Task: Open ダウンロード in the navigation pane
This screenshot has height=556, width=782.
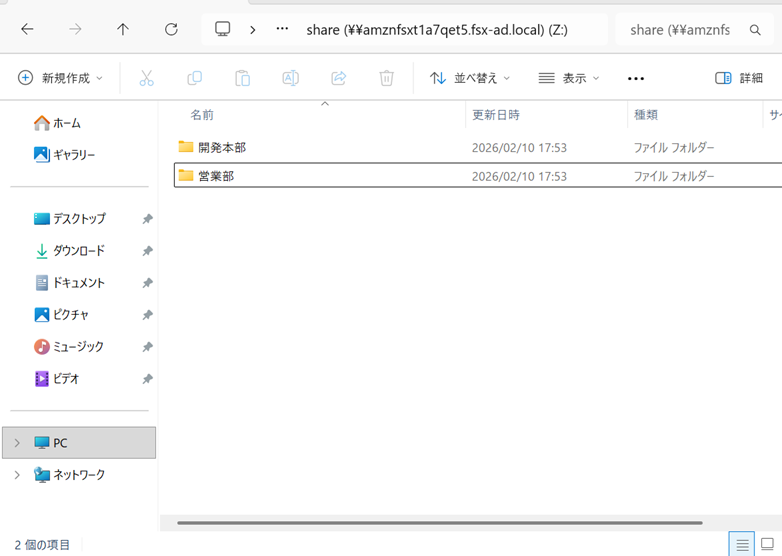Action: click(x=78, y=251)
